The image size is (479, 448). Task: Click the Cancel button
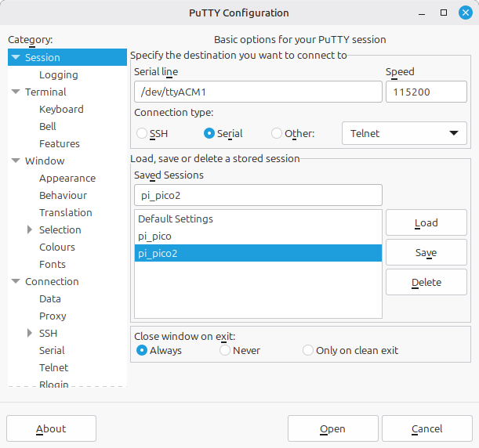click(427, 428)
